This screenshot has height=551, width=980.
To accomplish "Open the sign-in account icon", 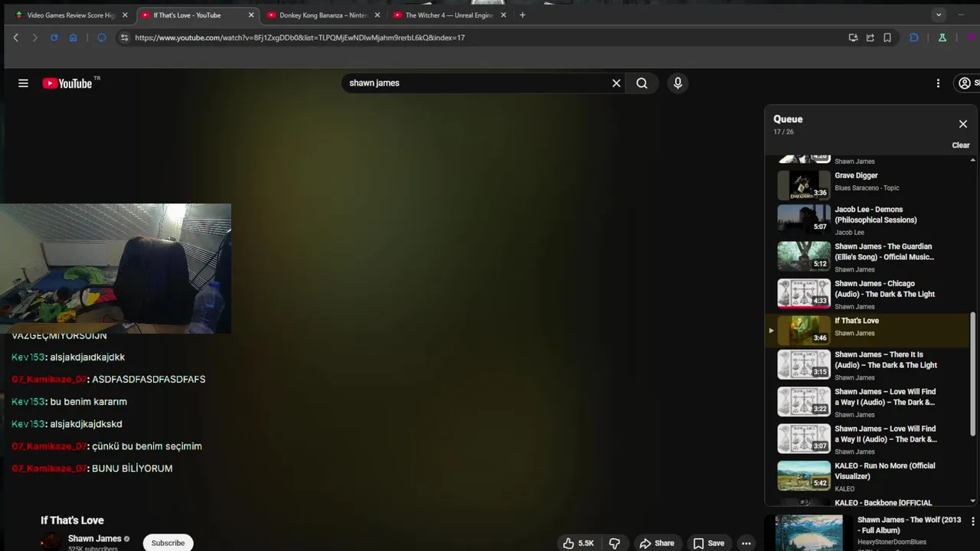I will tap(966, 83).
